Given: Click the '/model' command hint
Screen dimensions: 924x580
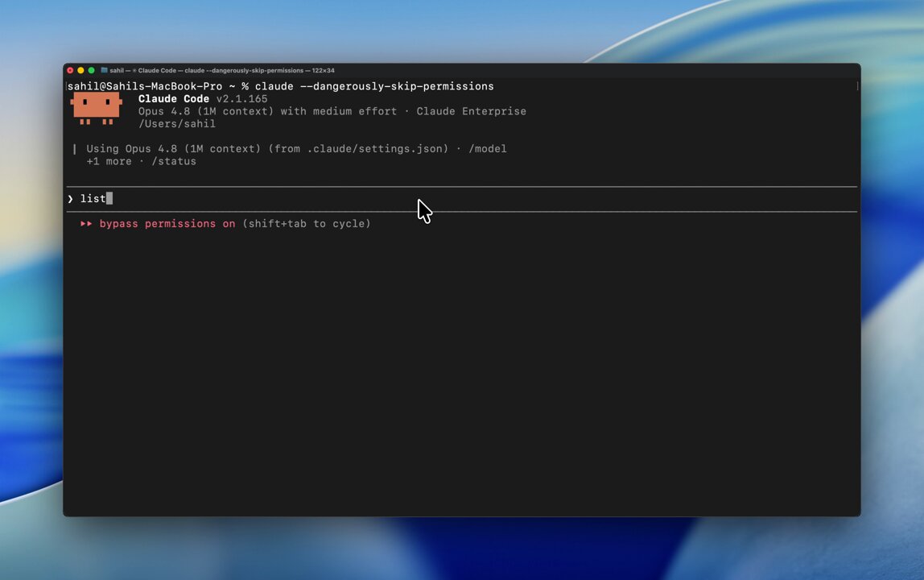Looking at the screenshot, I should 487,149.
